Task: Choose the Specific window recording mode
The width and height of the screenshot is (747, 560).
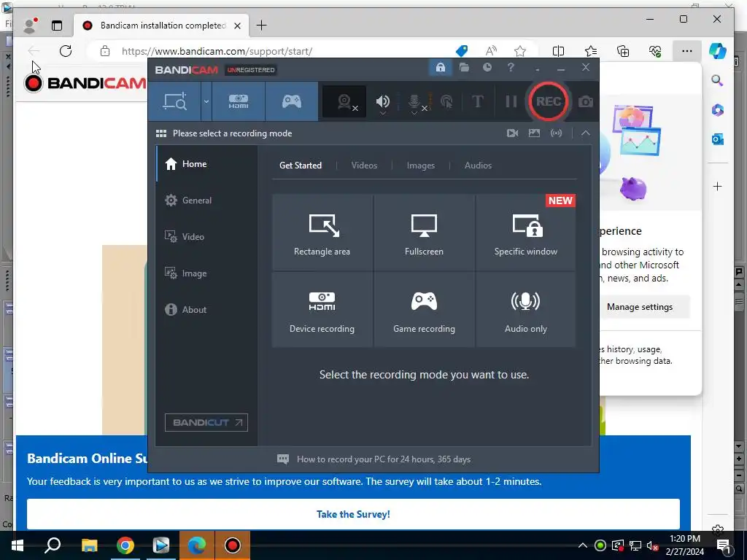Action: tap(525, 233)
